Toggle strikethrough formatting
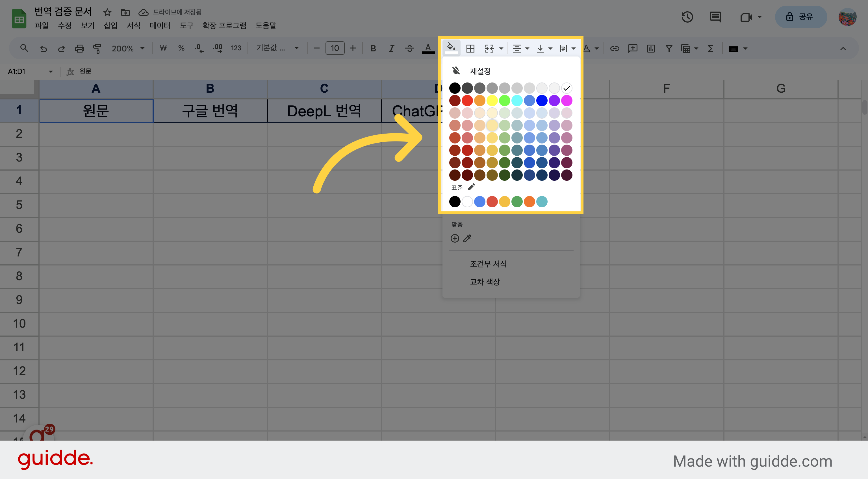This screenshot has width=868, height=479. 409,49
